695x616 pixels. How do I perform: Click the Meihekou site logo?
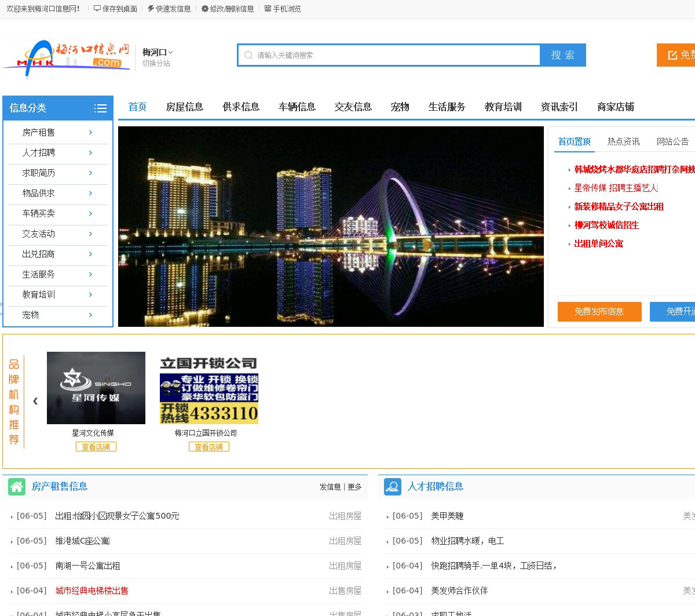coord(66,57)
